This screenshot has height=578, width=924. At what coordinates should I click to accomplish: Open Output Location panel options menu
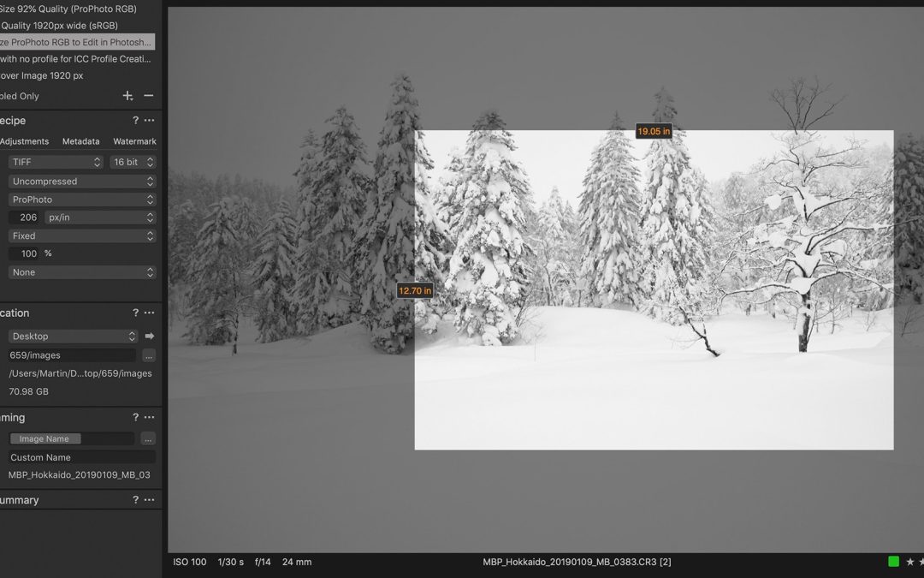149,313
